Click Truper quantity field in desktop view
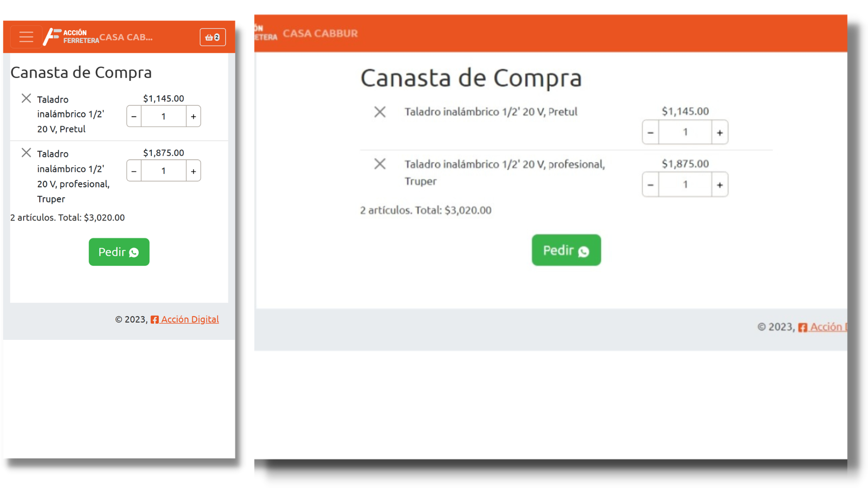 pyautogui.click(x=685, y=185)
